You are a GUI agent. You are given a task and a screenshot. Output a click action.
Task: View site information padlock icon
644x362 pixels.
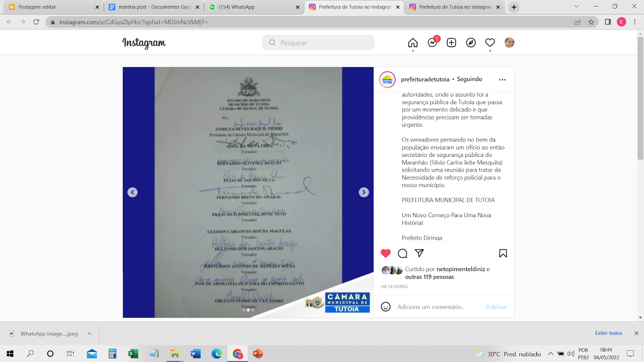[53, 22]
